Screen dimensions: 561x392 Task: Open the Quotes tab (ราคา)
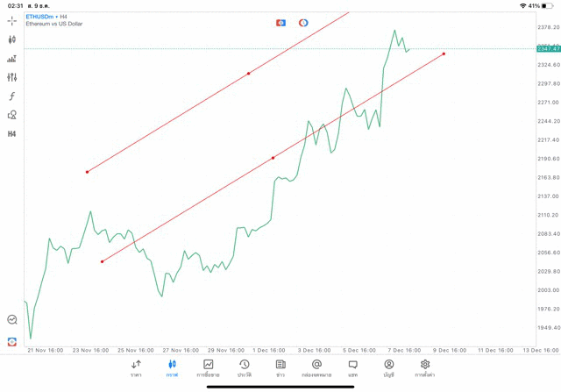[x=136, y=368]
